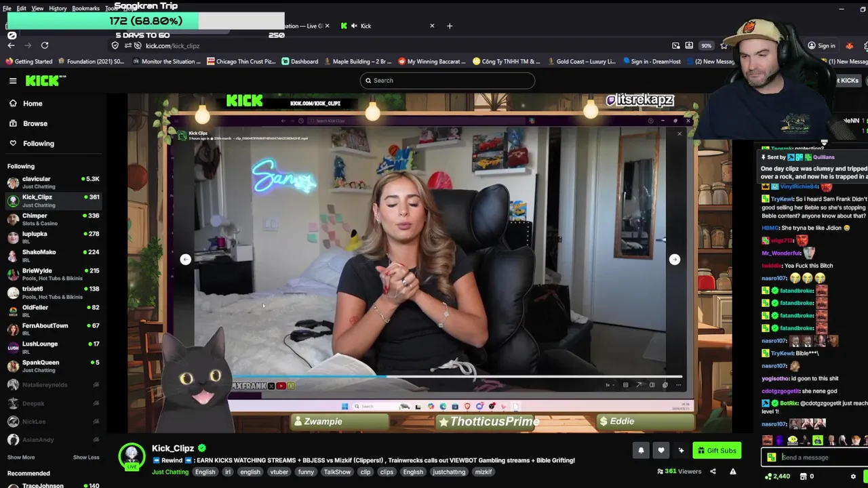Click next clip arrow in video
Image resolution: width=868 pixels, height=488 pixels.
674,259
